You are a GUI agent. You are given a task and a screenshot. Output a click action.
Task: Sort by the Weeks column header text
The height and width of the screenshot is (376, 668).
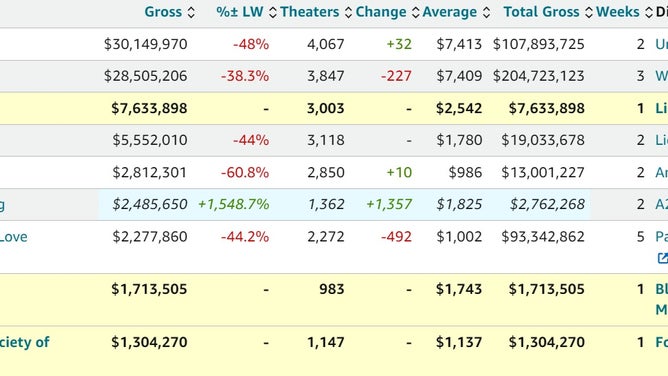click(618, 12)
